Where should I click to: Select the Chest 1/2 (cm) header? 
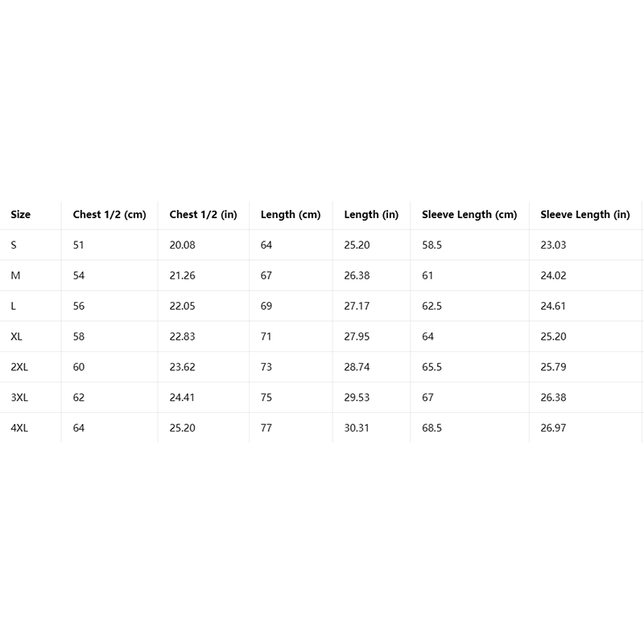coord(109,215)
